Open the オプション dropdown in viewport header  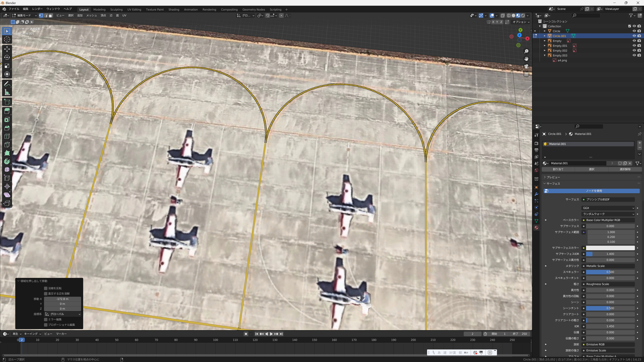[521, 22]
